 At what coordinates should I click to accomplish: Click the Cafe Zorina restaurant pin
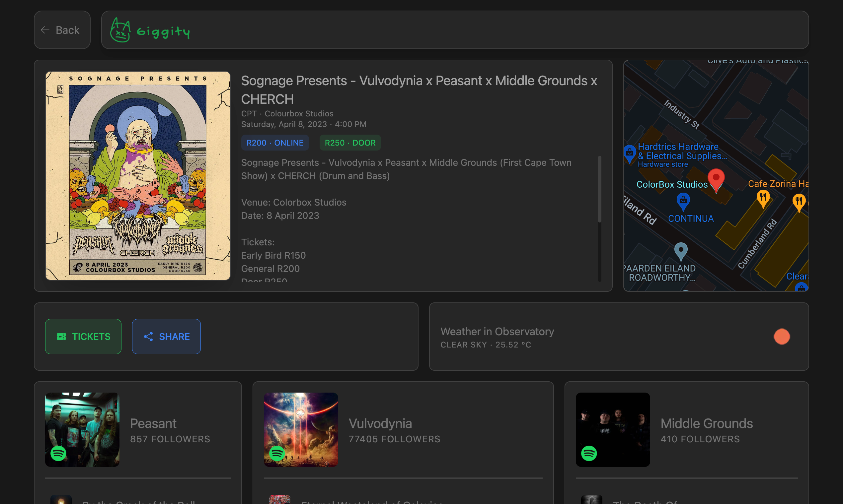click(x=763, y=199)
